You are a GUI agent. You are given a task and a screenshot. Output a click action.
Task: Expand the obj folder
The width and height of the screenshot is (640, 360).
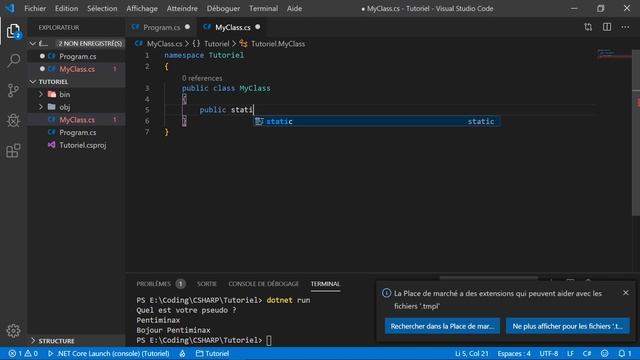[x=41, y=107]
